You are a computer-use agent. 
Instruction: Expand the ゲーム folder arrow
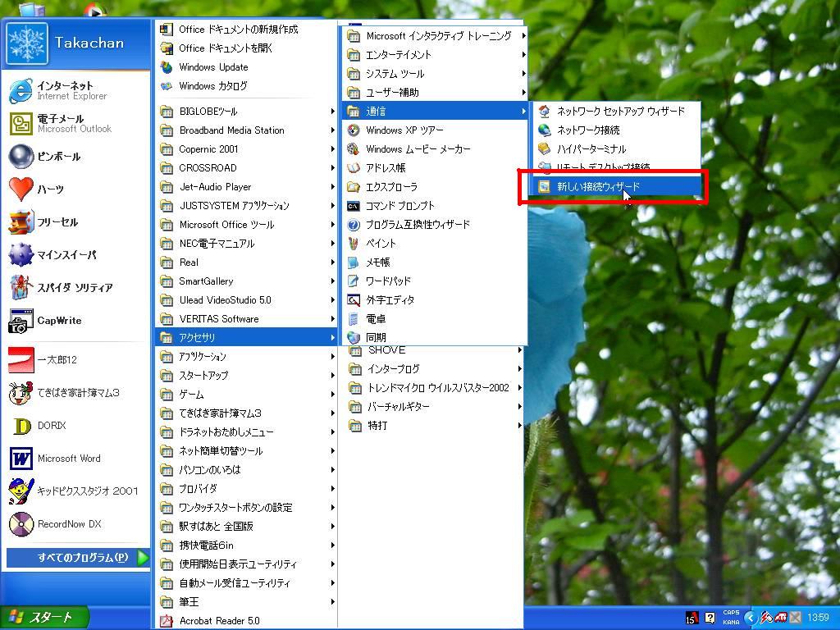click(x=333, y=395)
